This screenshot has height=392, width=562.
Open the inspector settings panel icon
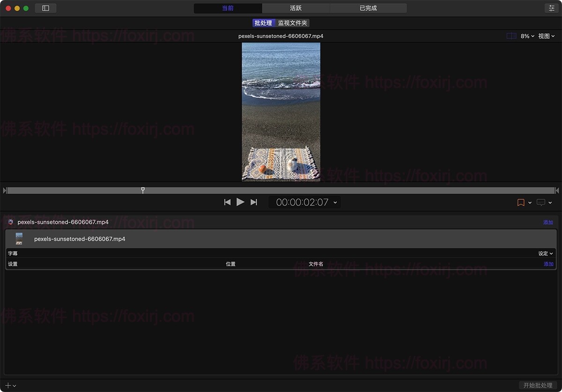pyautogui.click(x=551, y=8)
